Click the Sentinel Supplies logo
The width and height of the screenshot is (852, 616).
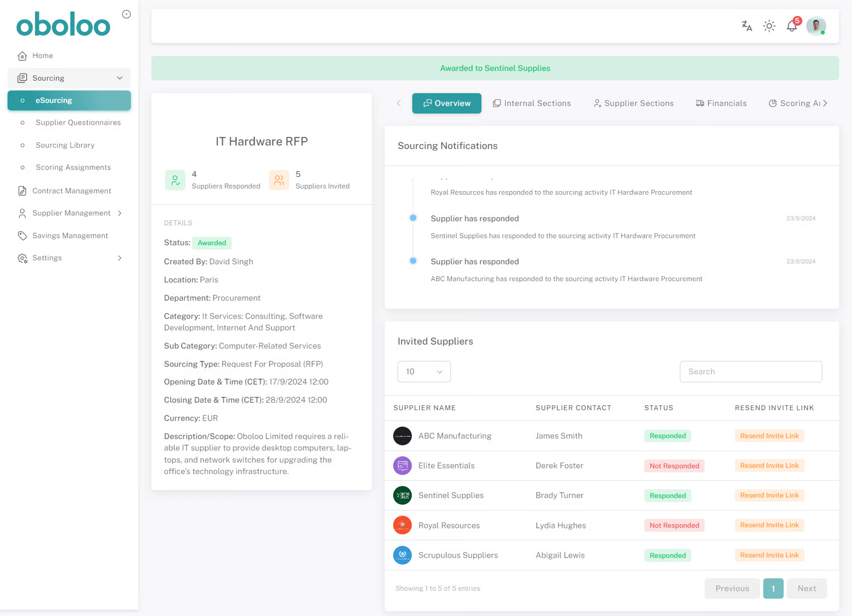click(x=402, y=496)
